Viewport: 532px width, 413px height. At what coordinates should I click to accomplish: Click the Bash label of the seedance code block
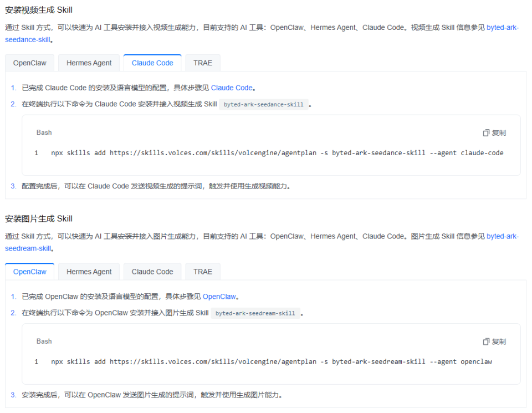(x=44, y=132)
